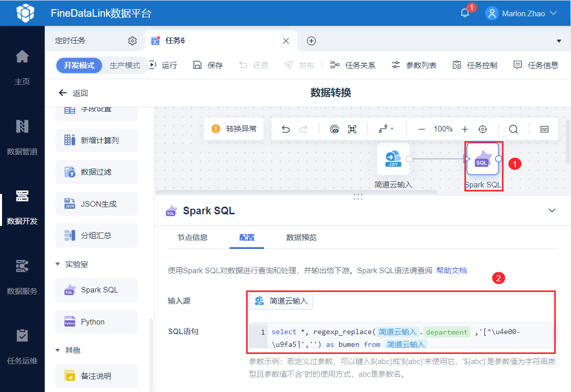Go back with 返回
571x392 pixels.
click(x=73, y=93)
